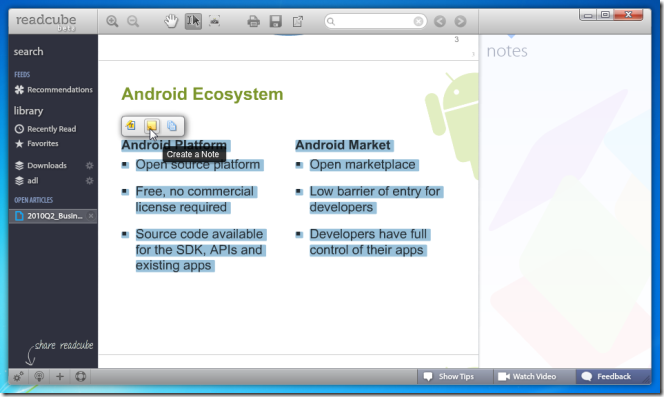This screenshot has width=664, height=397.
Task: Click the Watch Video button
Action: [527, 376]
